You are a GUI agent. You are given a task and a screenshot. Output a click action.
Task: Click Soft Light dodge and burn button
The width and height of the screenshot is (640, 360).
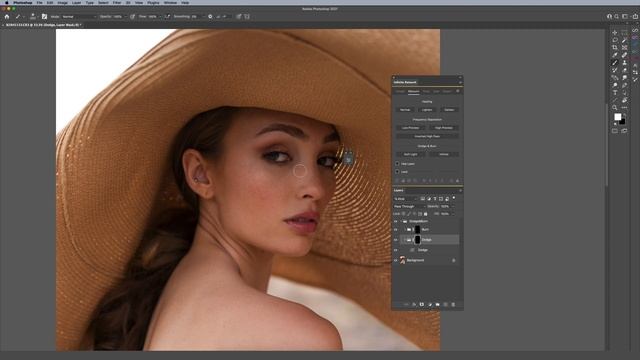(410, 154)
